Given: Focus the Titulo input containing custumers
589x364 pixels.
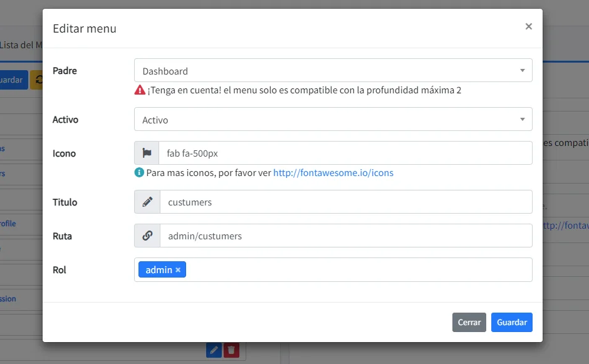Looking at the screenshot, I should click(x=345, y=202).
